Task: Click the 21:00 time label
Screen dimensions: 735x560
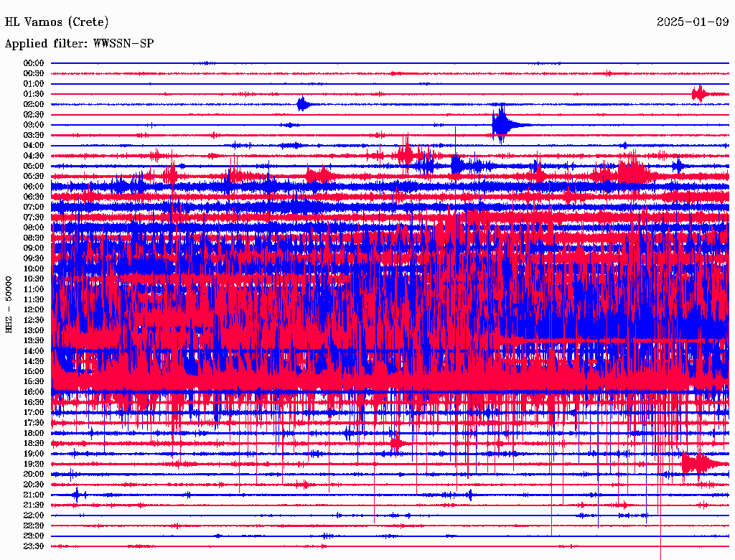Action: coord(34,495)
